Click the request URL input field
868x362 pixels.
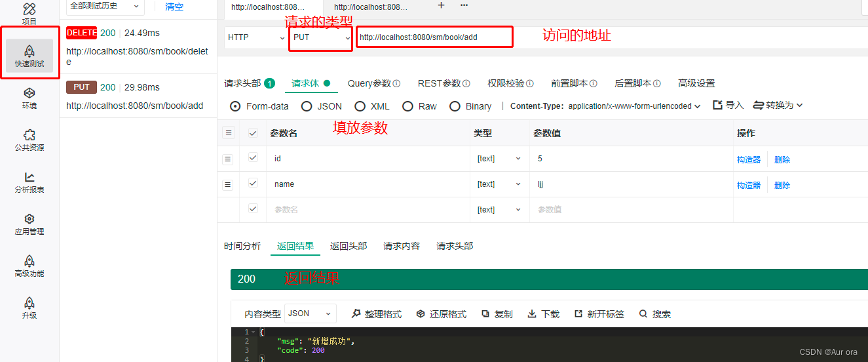tap(435, 37)
